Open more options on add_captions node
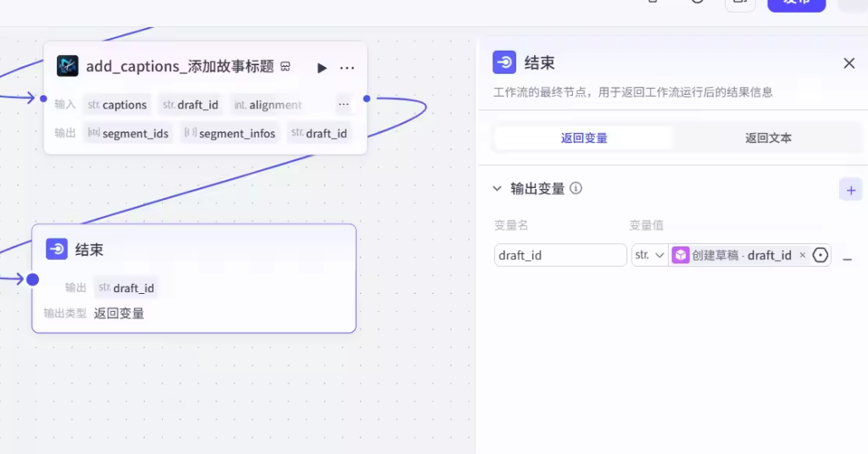This screenshot has width=868, height=454. [347, 68]
